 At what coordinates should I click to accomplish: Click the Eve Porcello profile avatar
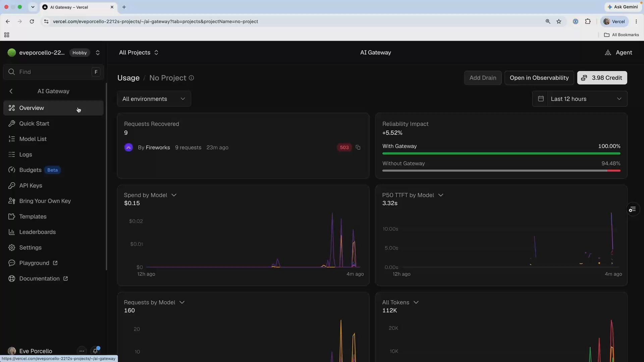[12, 351]
